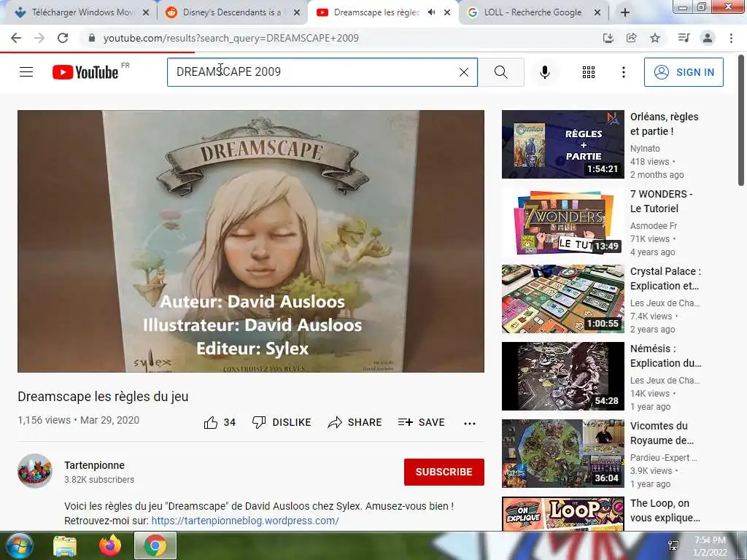Clear the search box with the X icon
Image resolution: width=747 pixels, height=560 pixels.
click(x=463, y=72)
